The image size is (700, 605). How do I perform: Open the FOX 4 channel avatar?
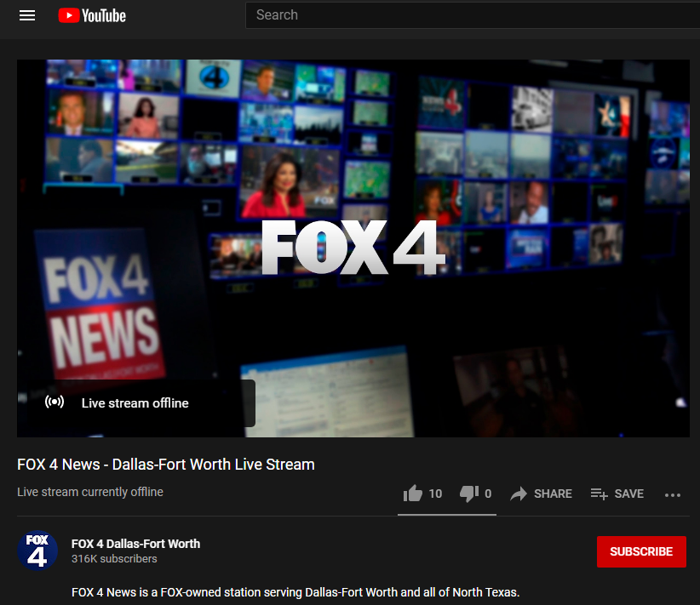pos(37,551)
